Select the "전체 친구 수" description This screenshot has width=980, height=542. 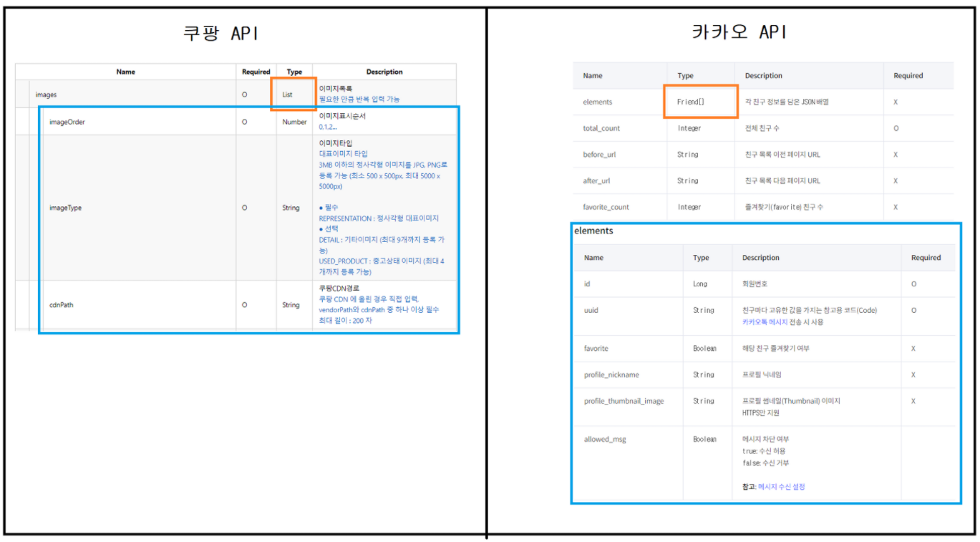(763, 128)
